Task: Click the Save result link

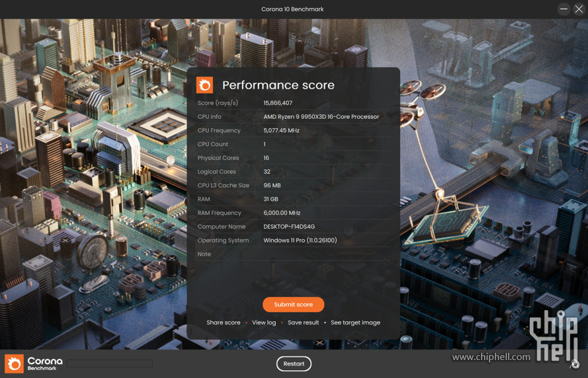Action: pos(303,323)
